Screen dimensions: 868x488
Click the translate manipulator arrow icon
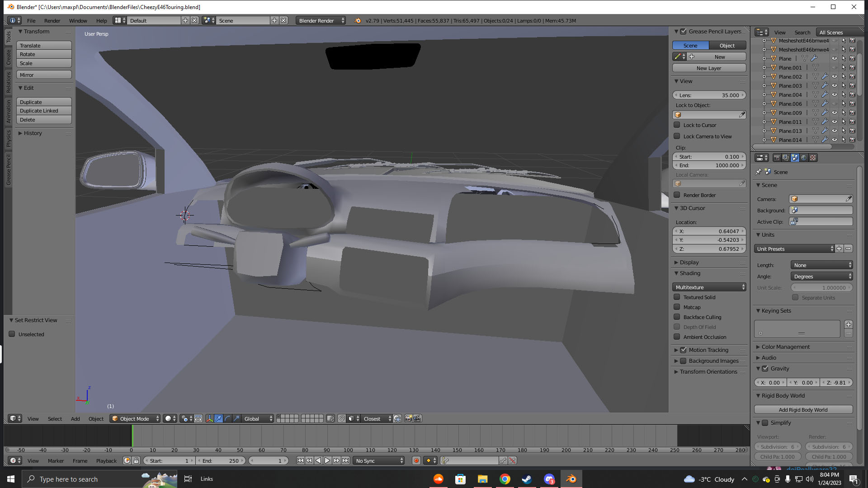click(218, 419)
